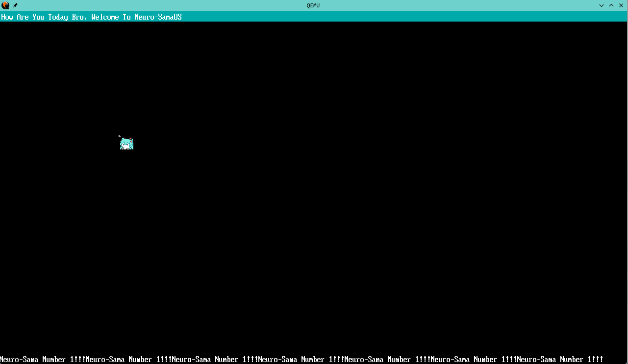628x364 pixels.
Task: Maximize the QEMU window with the up chevron
Action: tap(611, 5)
